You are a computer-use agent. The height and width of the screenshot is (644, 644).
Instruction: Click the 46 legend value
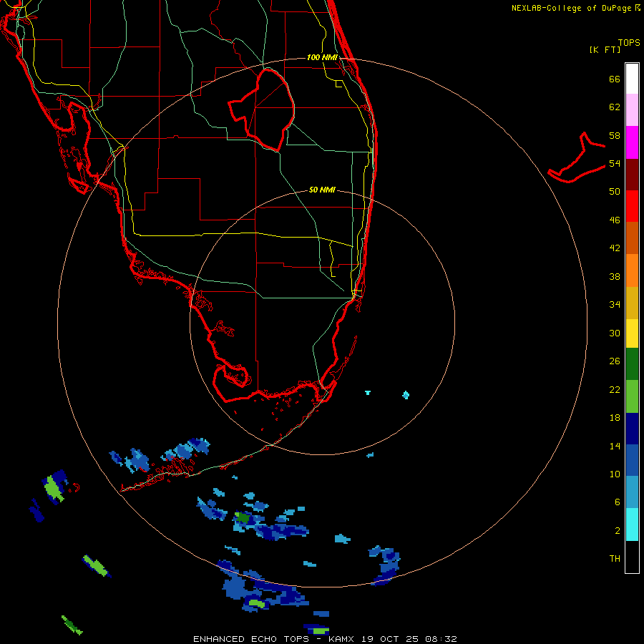[x=615, y=220]
